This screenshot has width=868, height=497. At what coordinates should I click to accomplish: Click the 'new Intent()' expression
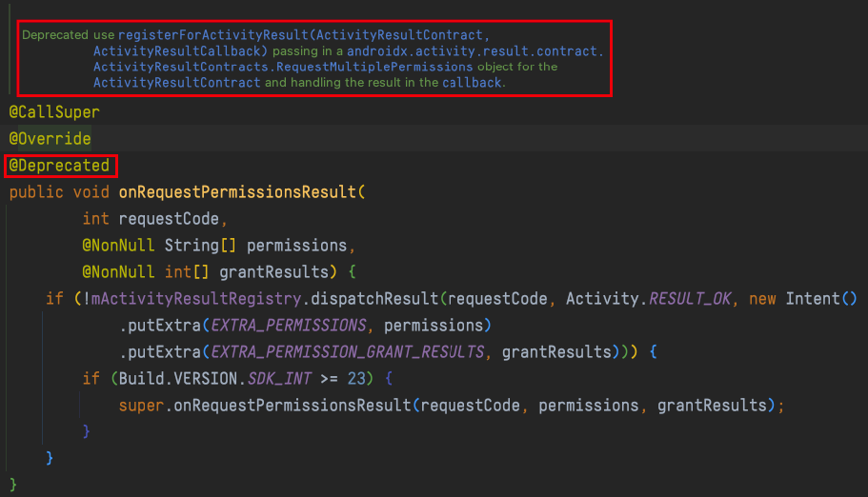click(x=802, y=299)
